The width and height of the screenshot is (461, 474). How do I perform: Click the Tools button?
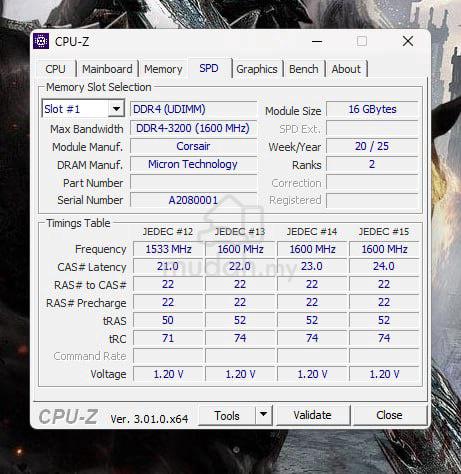(x=227, y=415)
